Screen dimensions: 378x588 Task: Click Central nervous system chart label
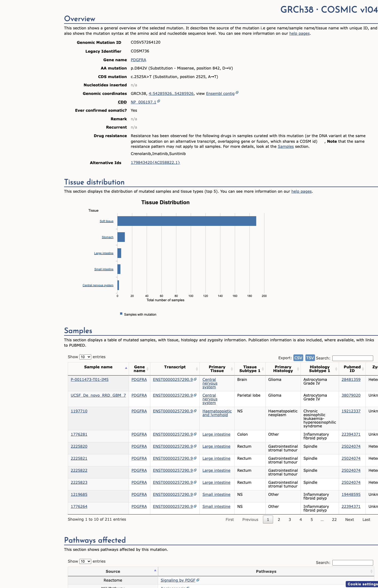tap(98, 285)
